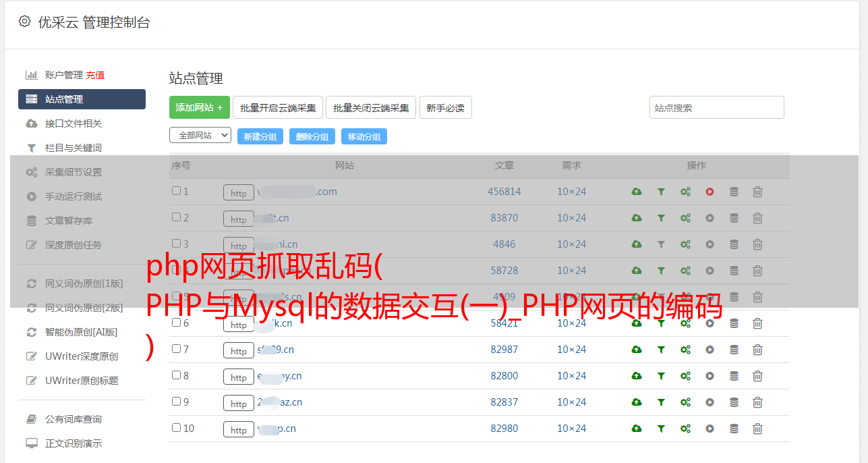Click the gears icon for the 82837 row

[685, 402]
